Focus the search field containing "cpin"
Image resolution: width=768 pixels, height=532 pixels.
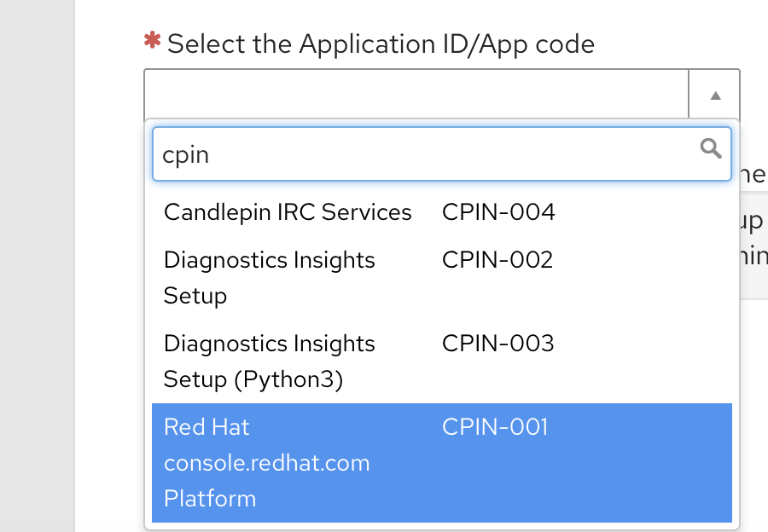(x=427, y=154)
